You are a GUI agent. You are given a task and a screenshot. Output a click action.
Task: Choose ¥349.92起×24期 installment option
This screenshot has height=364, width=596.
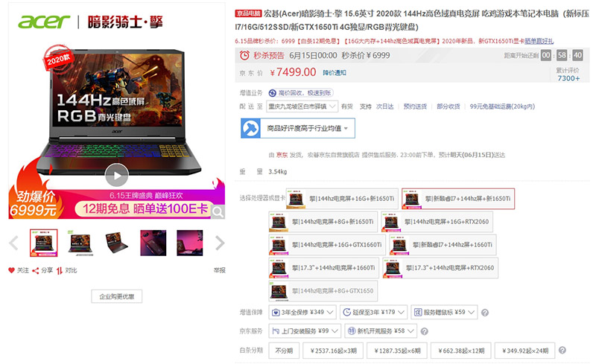[x=524, y=351]
